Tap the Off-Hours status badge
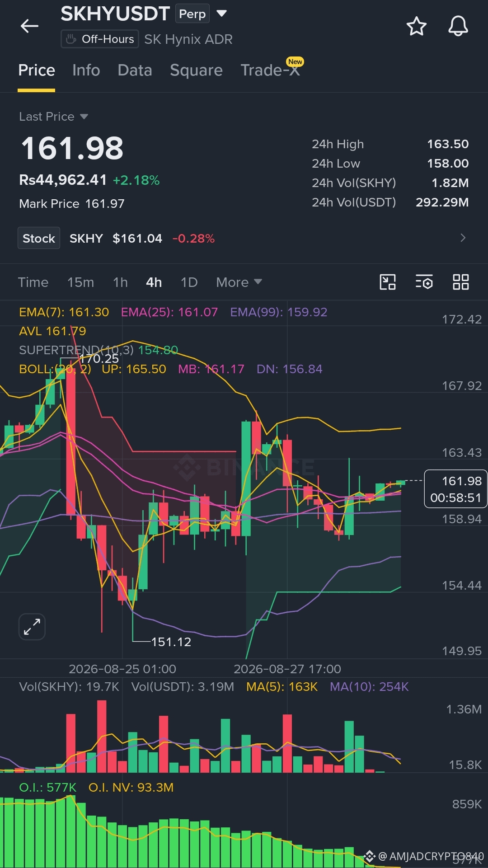488x868 pixels. (100, 39)
